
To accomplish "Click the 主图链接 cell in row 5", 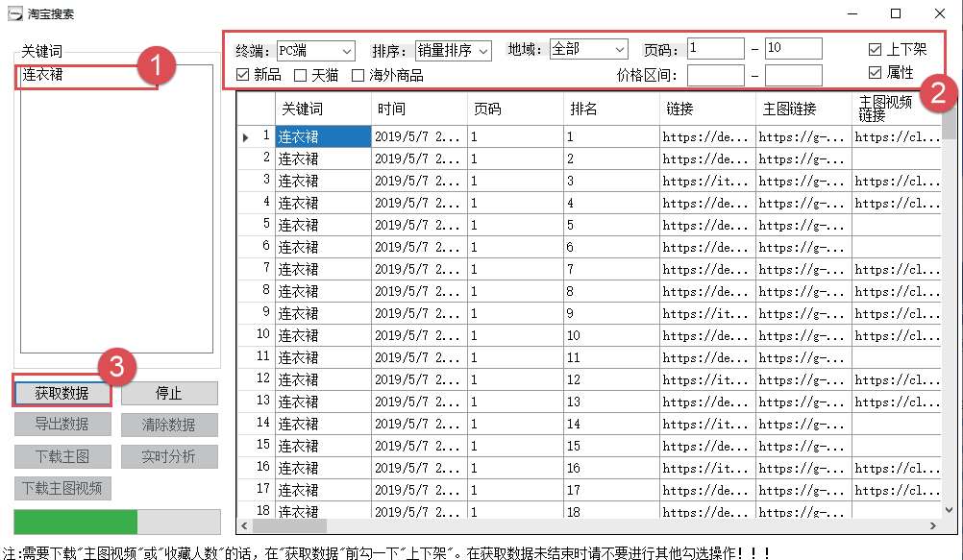I will [804, 226].
